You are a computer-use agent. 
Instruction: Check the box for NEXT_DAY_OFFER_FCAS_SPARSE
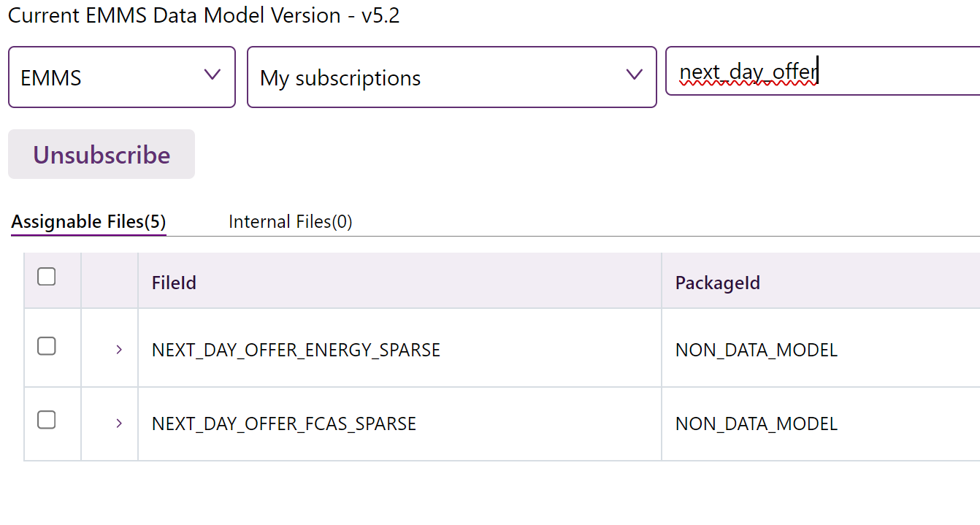pos(47,420)
